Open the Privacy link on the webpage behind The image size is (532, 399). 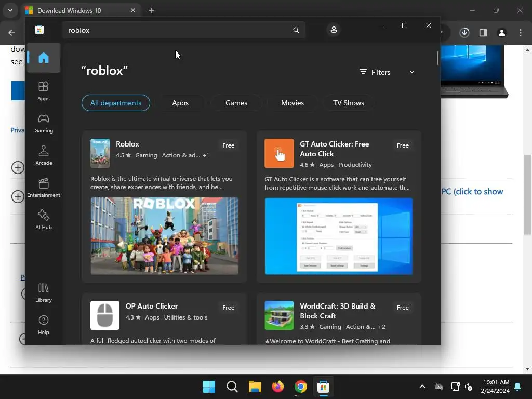coord(18,130)
